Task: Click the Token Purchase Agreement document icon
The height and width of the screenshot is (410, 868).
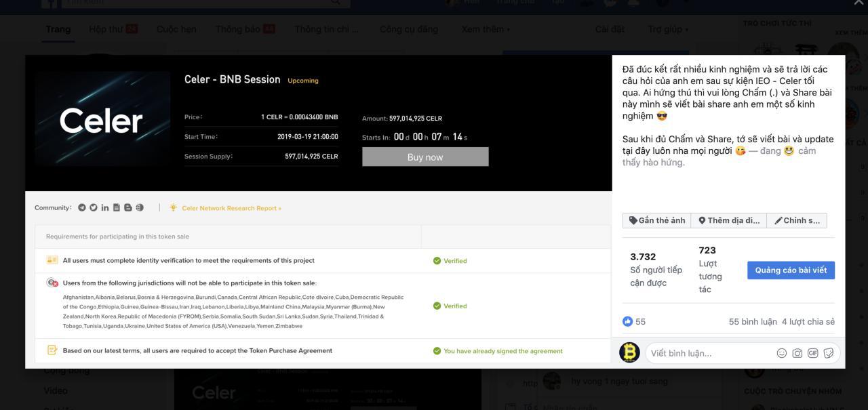Action: click(x=52, y=350)
